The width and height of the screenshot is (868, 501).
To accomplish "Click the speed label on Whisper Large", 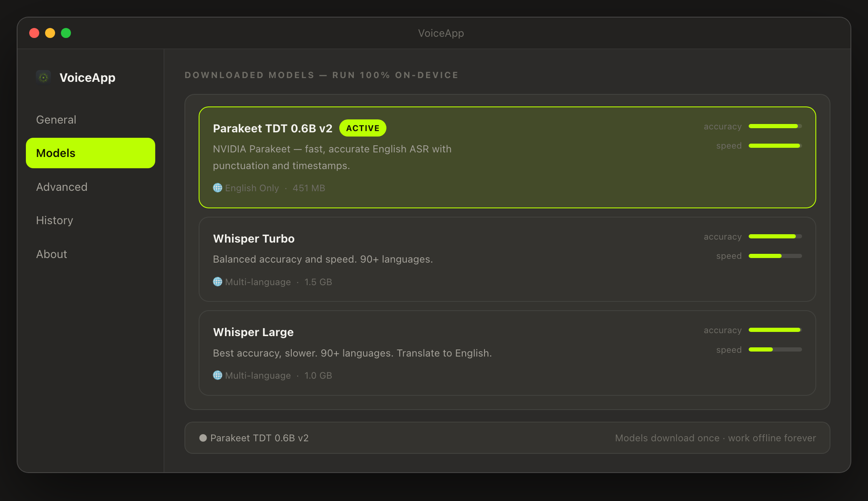I will [x=729, y=350].
